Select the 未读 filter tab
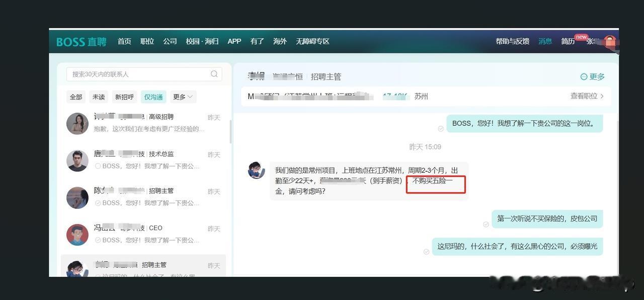The image size is (644, 300). click(99, 97)
